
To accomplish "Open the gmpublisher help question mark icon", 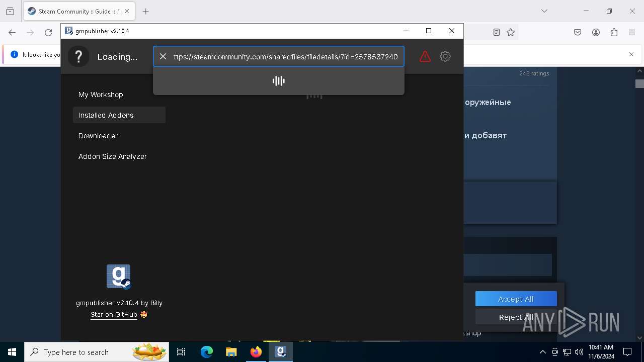I will (x=78, y=56).
